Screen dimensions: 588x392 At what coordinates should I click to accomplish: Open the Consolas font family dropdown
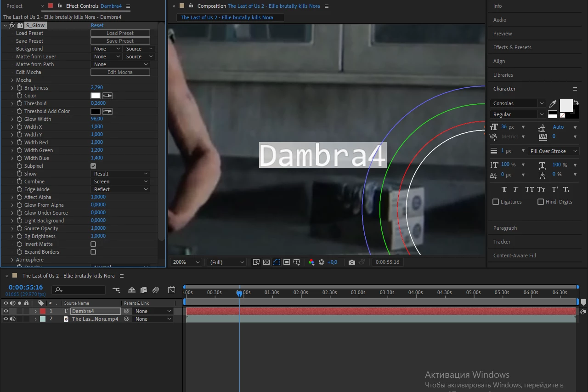pyautogui.click(x=518, y=103)
